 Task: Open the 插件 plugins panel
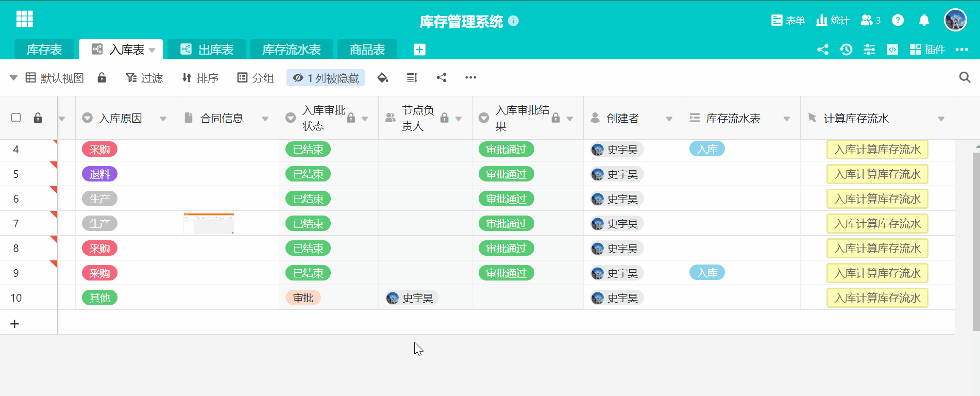pos(927,49)
